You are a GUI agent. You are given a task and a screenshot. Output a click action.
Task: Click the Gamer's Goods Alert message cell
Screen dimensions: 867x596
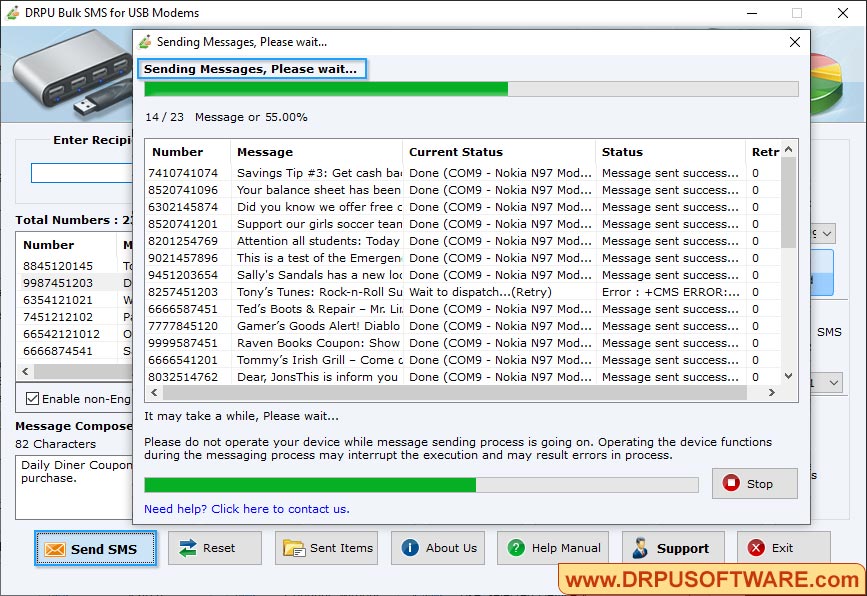click(x=316, y=326)
